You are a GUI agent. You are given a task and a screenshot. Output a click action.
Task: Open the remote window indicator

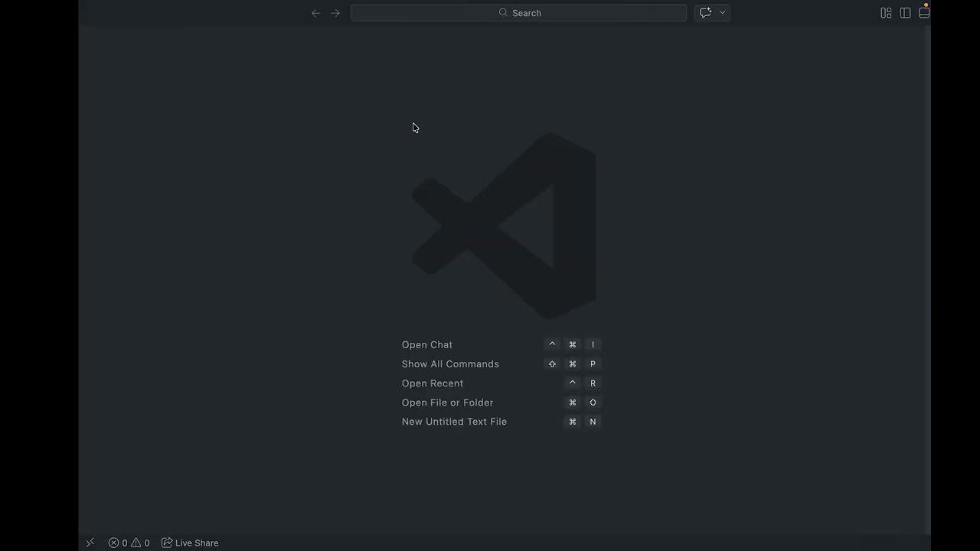[x=90, y=543]
